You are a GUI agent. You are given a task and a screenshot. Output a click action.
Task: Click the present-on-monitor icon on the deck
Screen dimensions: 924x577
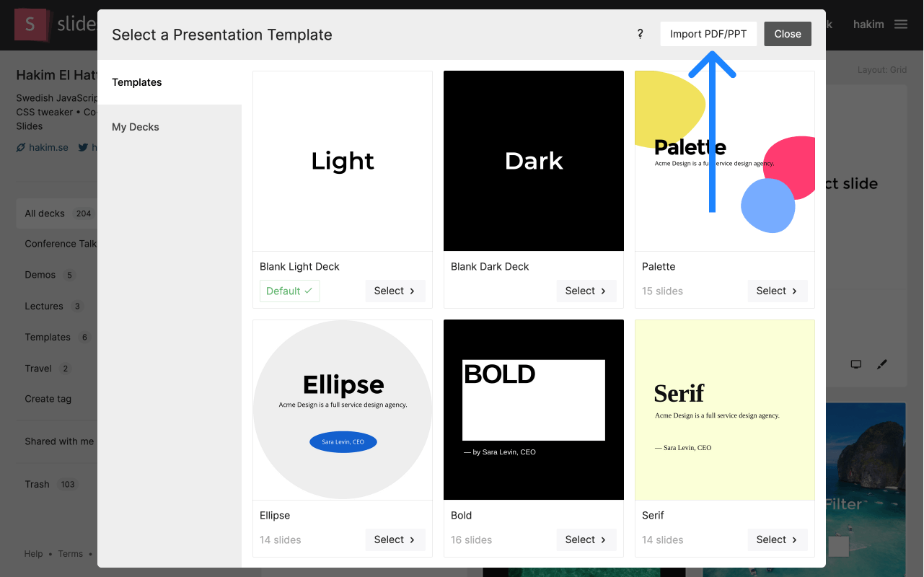tap(855, 364)
